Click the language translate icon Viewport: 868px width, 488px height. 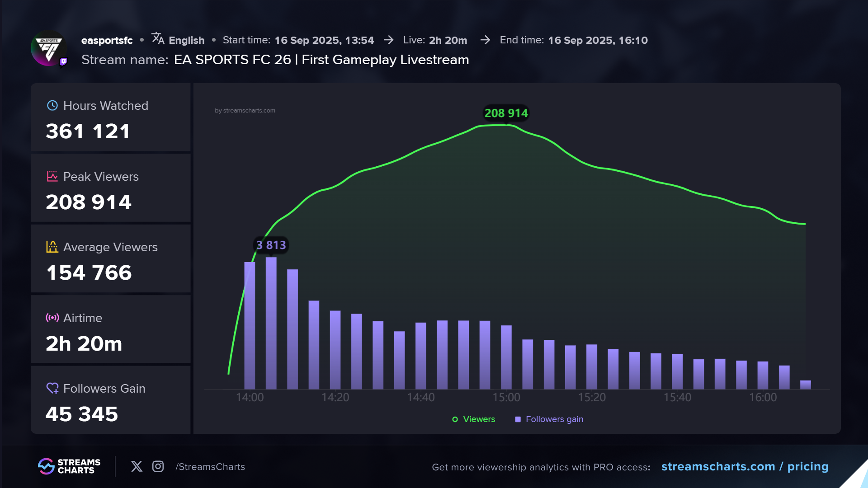pos(158,38)
